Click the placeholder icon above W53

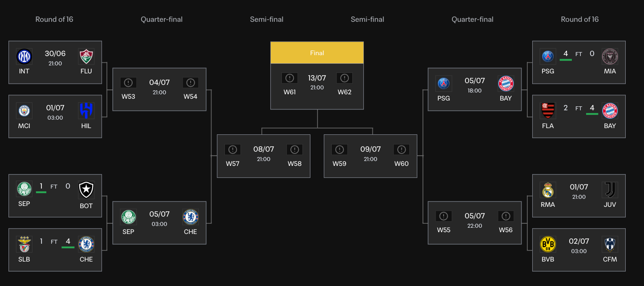point(128,83)
